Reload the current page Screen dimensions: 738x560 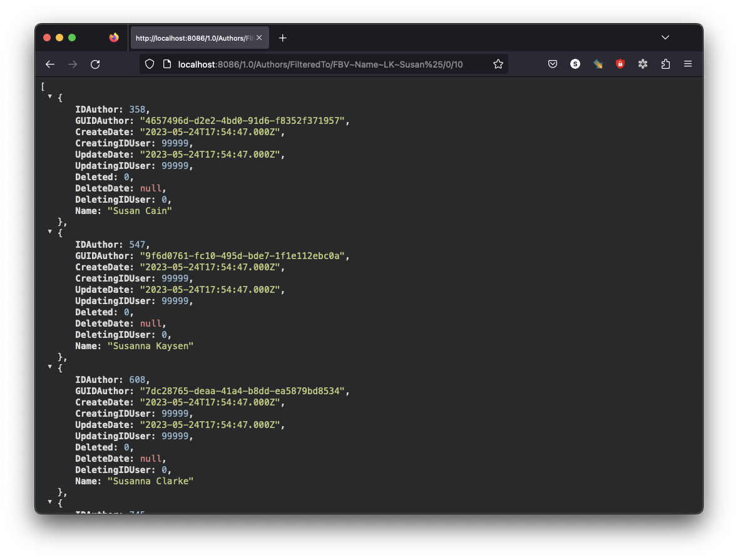[x=95, y=64]
